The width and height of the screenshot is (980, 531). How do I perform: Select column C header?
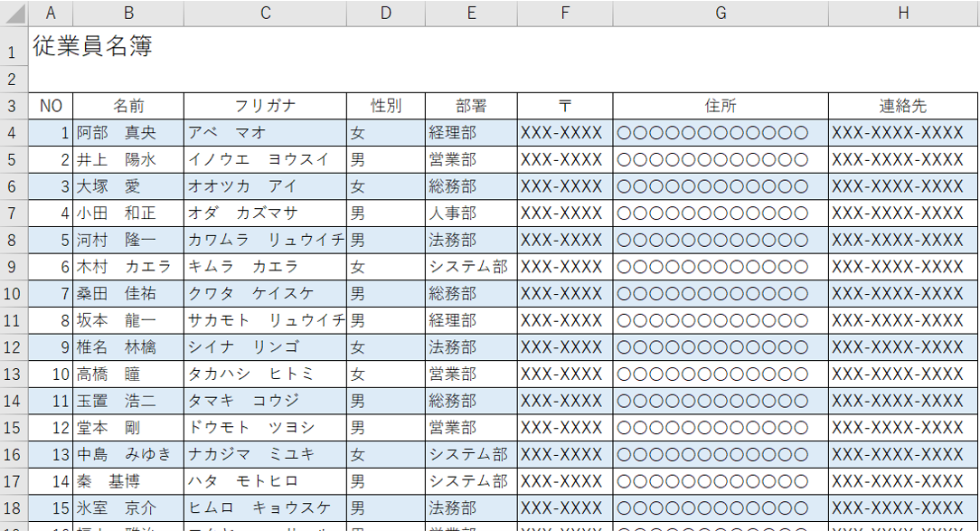click(x=265, y=14)
